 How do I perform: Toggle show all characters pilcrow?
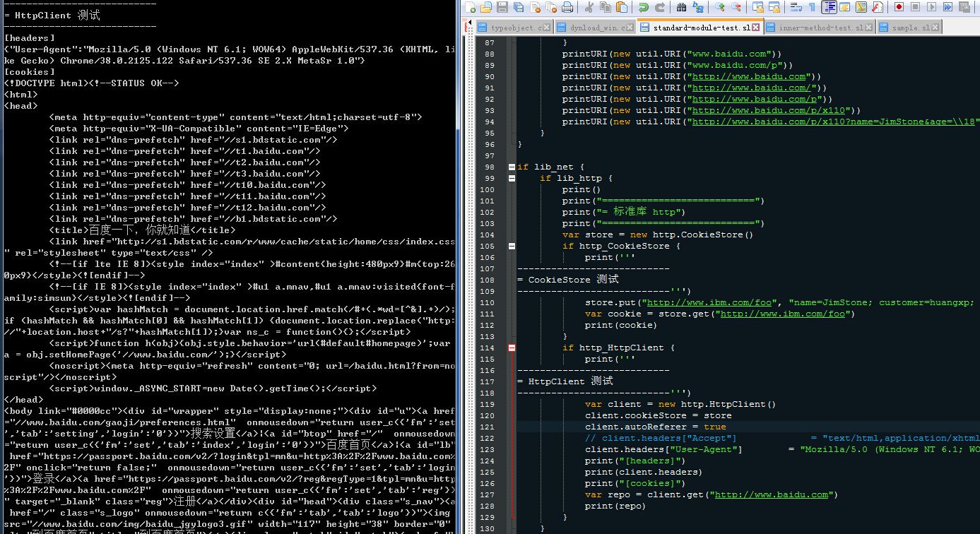tap(812, 7)
